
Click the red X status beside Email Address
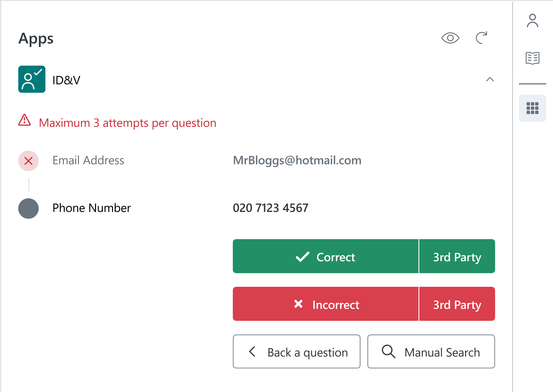point(28,161)
